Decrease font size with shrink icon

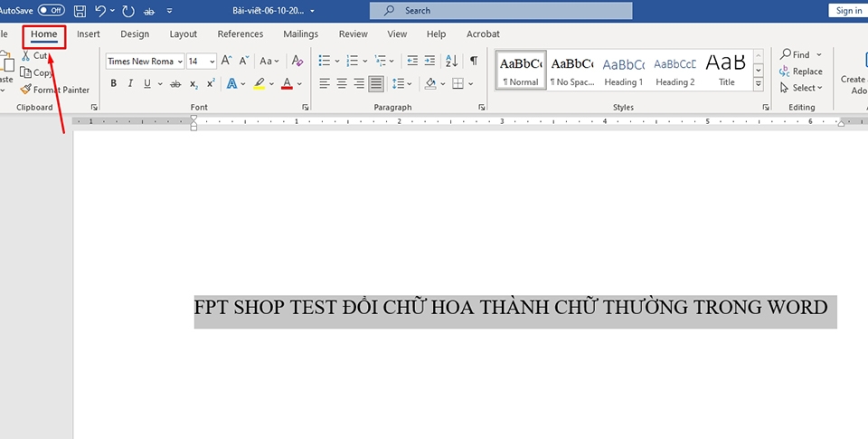click(244, 61)
